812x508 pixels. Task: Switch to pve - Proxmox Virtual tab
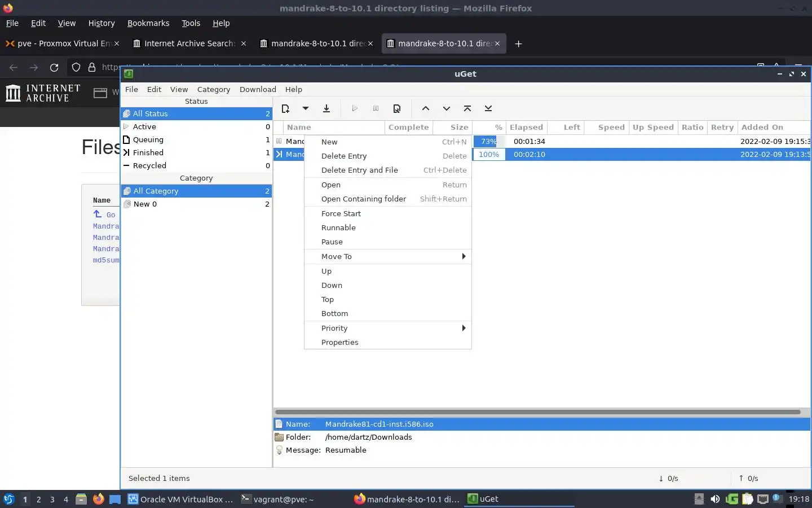pos(62,43)
